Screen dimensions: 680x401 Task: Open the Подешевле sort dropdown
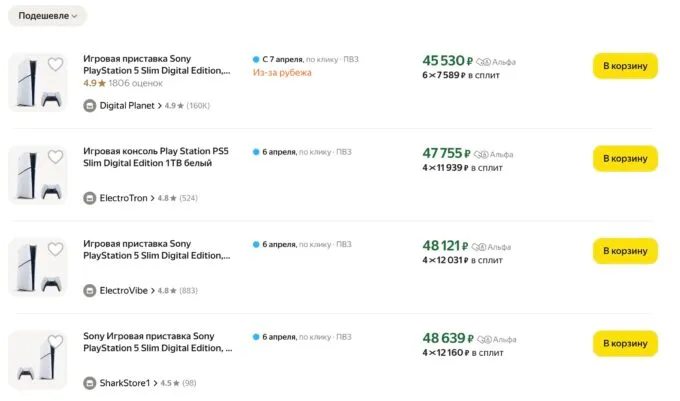point(46,16)
